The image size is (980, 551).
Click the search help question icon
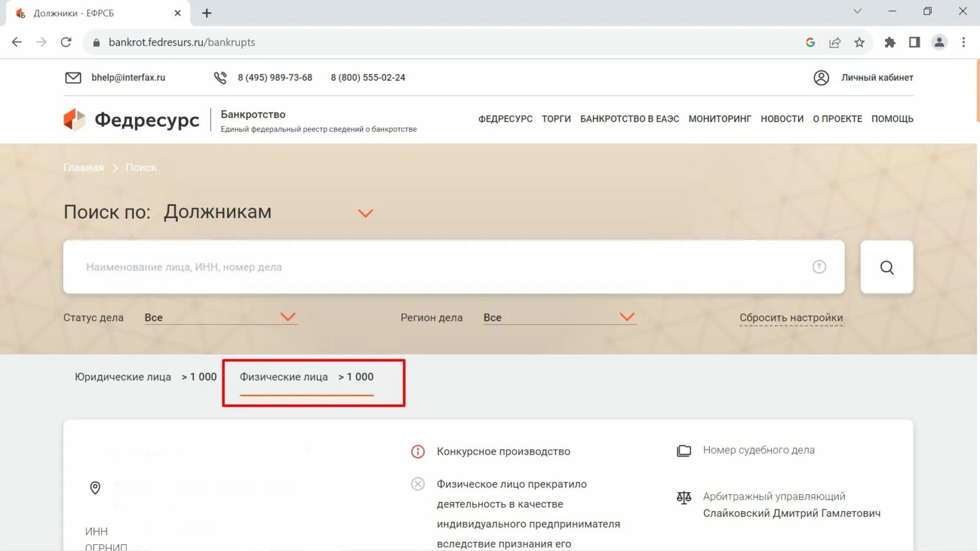click(819, 267)
